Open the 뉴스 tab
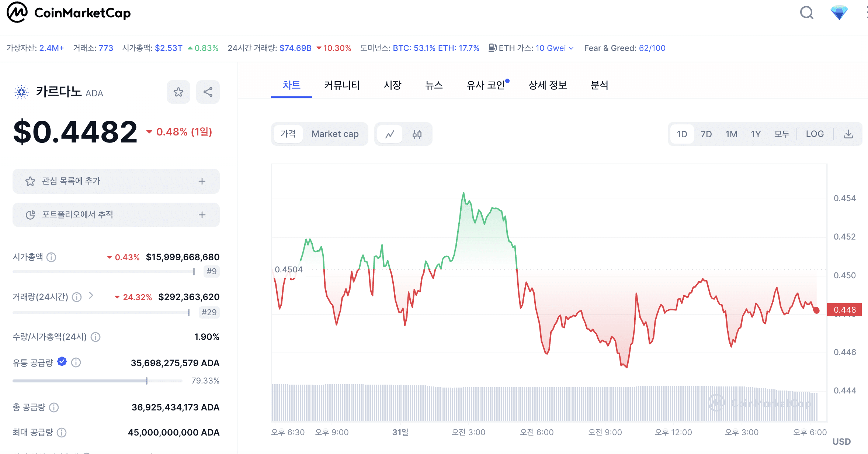The image size is (868, 454). (x=434, y=85)
